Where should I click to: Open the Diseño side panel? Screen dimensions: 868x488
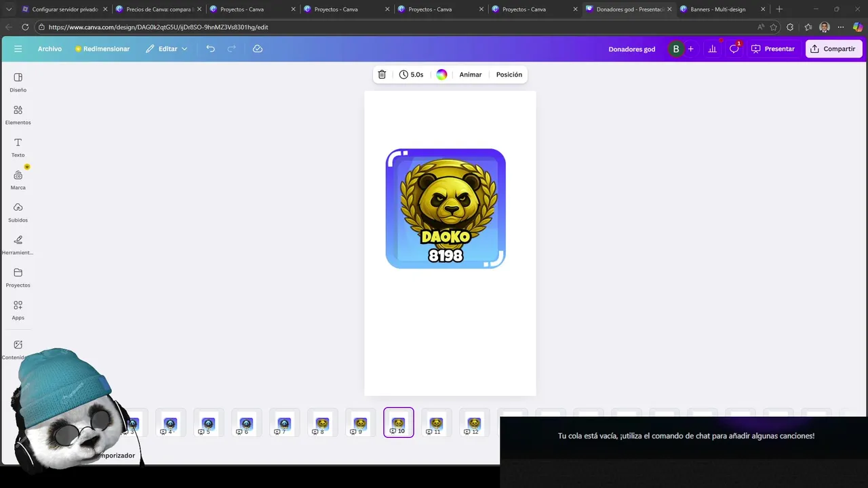[x=18, y=83]
